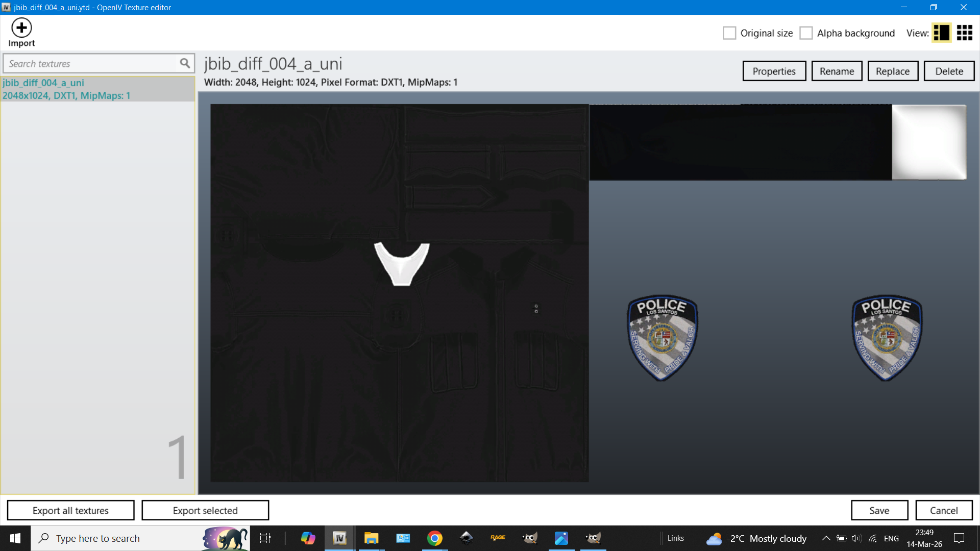Open Chrome from the taskbar

point(434,538)
